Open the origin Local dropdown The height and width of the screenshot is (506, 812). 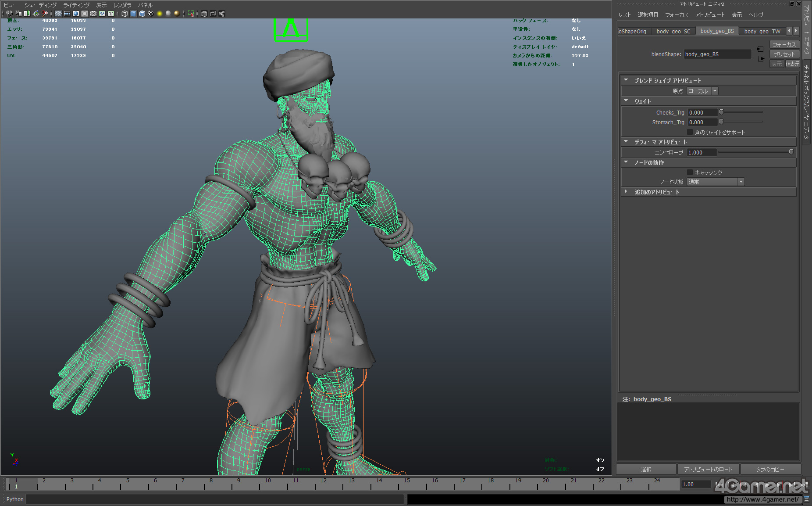tap(702, 91)
